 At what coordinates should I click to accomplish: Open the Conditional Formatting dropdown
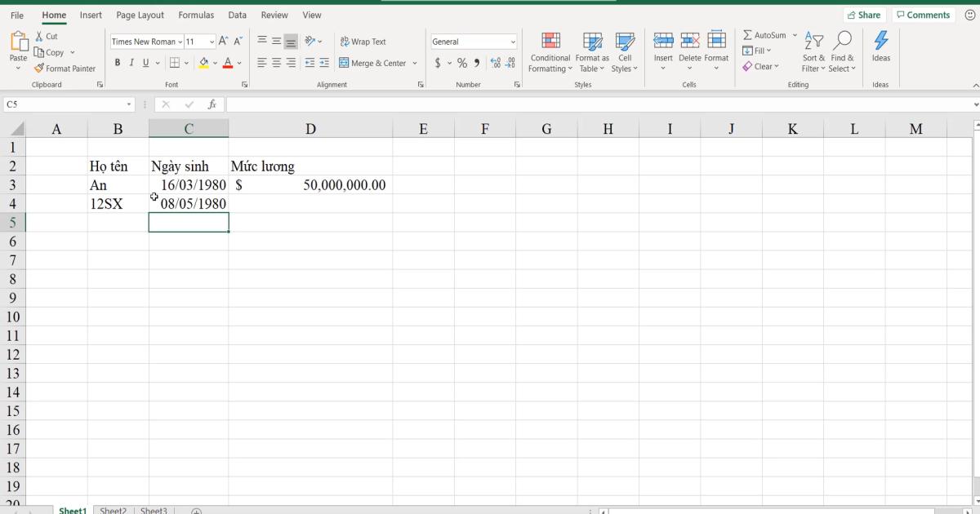(550, 52)
